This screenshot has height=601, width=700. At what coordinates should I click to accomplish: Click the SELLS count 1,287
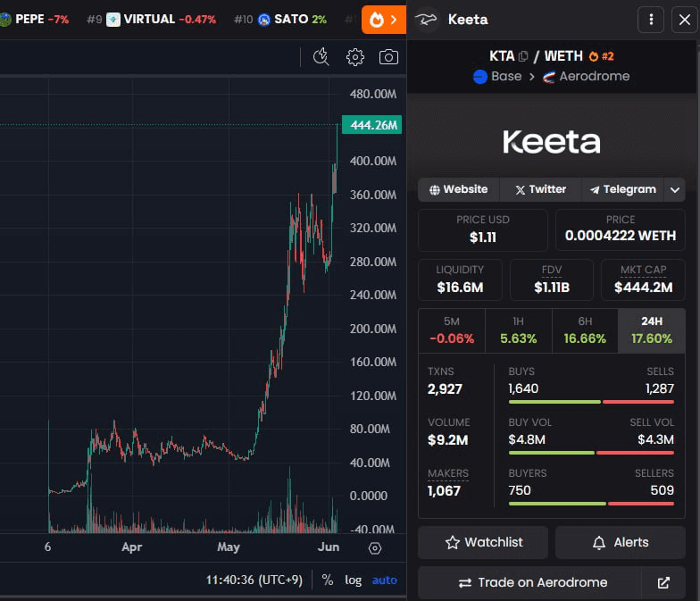tap(660, 389)
